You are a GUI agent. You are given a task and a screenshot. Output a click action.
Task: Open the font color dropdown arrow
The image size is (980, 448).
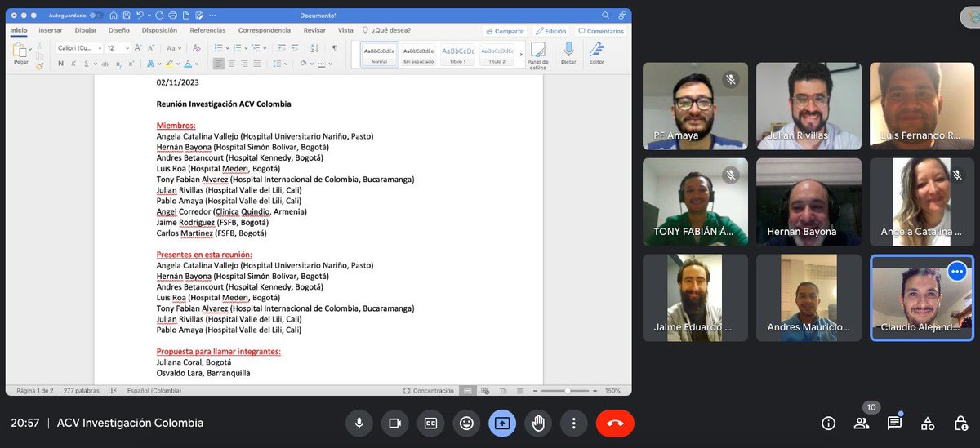pyautogui.click(x=197, y=64)
